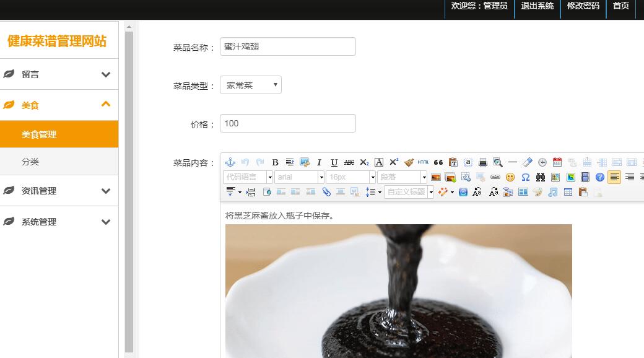This screenshot has height=358, width=644.
Task: Preview content with the magnifier page icon
Action: [498, 162]
